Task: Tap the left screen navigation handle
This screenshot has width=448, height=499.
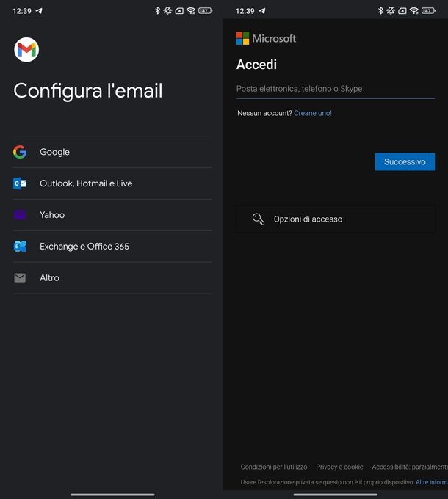Action: click(112, 495)
